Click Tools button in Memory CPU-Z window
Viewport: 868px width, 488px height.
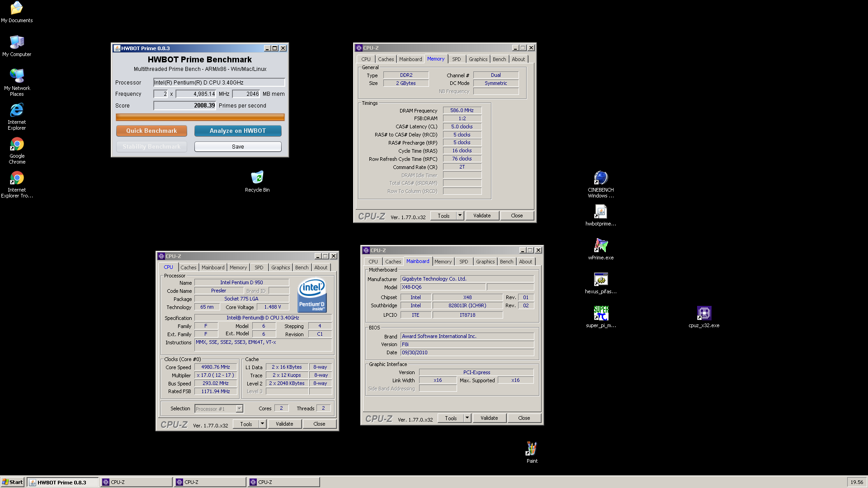pyautogui.click(x=443, y=216)
